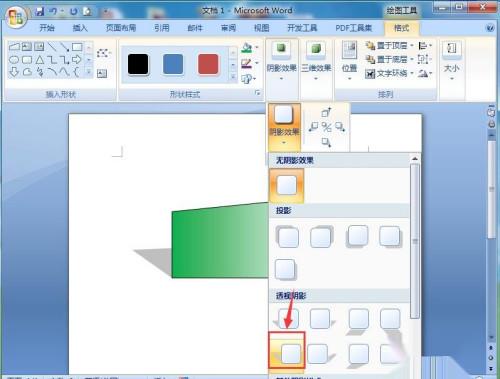Pick the left brace shape

point(76,72)
